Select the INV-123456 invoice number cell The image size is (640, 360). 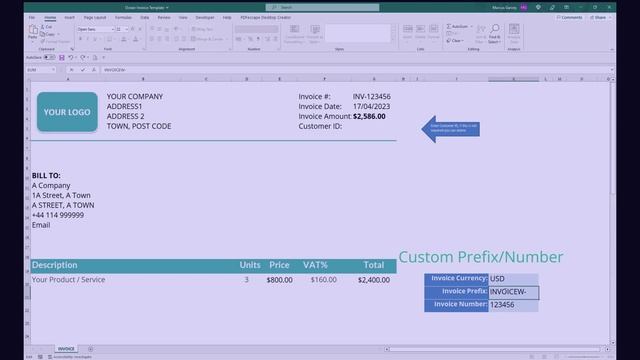point(372,97)
